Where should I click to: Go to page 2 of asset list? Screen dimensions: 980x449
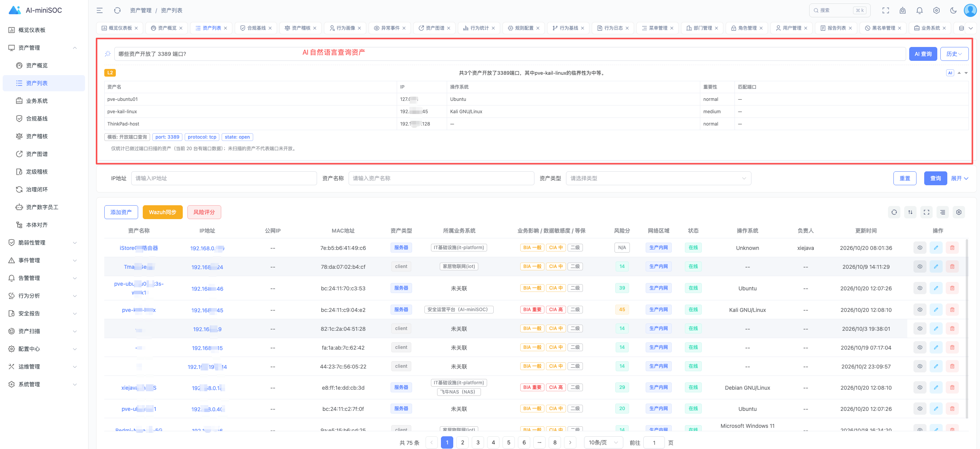(x=462, y=442)
